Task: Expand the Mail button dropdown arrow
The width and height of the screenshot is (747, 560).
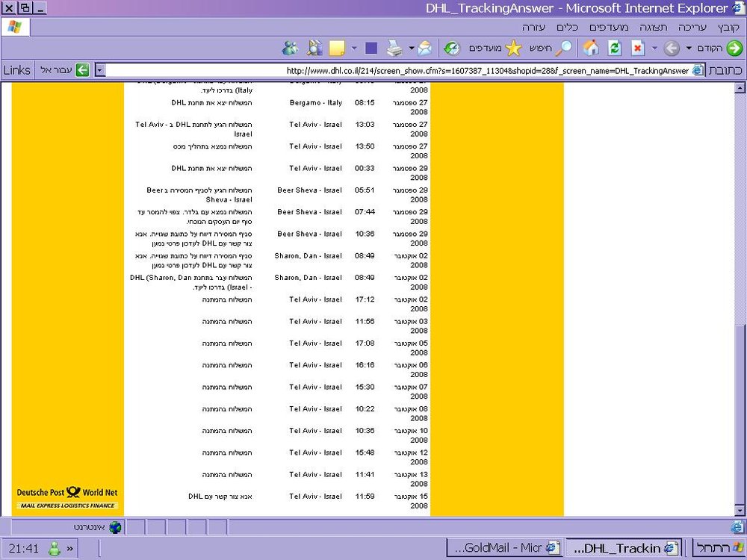Action: pos(411,48)
